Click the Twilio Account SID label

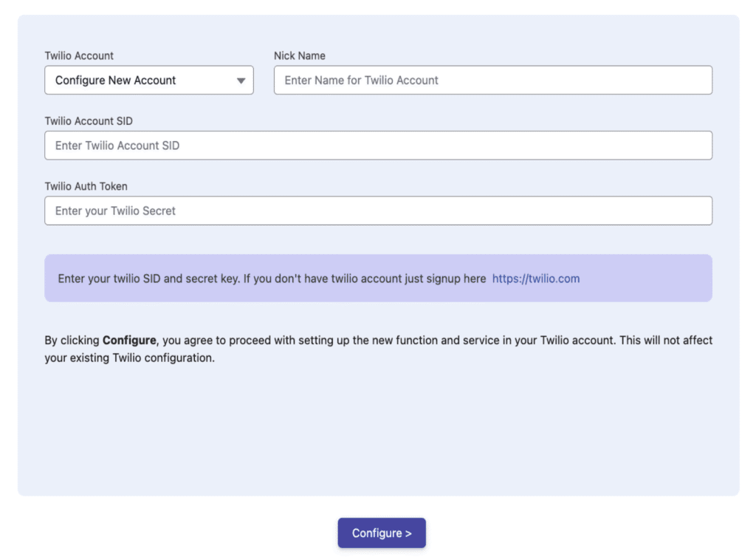click(89, 120)
